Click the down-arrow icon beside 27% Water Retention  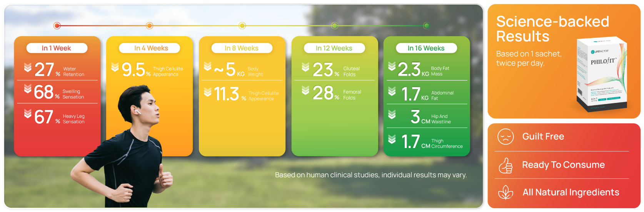(x=28, y=67)
